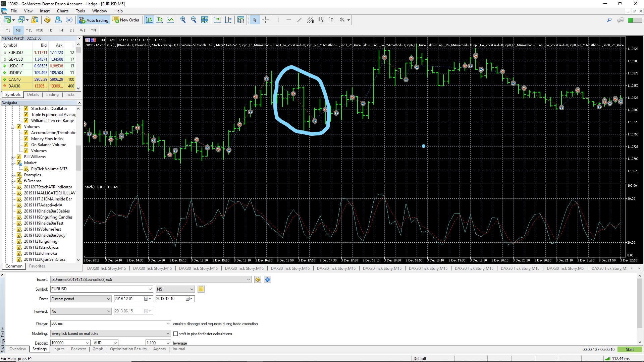The image size is (644, 362).
Task: Open the chart Profiles icon
Action: point(21,20)
